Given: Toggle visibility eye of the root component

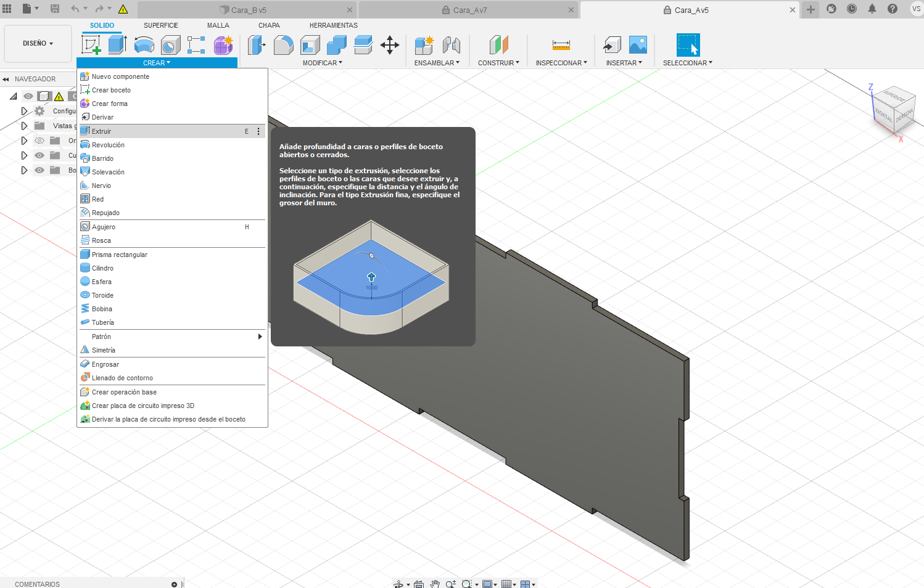Looking at the screenshot, I should tap(28, 96).
